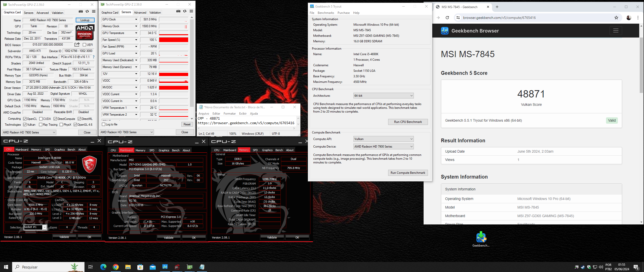Image resolution: width=644 pixels, height=272 pixels.
Task: Open the hamburger menu in left GPU-Z window
Action: (94, 11)
